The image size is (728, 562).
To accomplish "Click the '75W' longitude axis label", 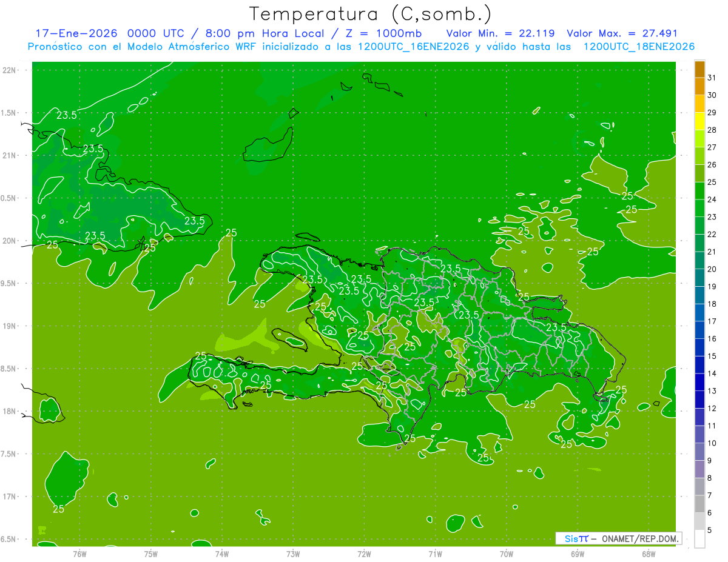I will pos(151,554).
